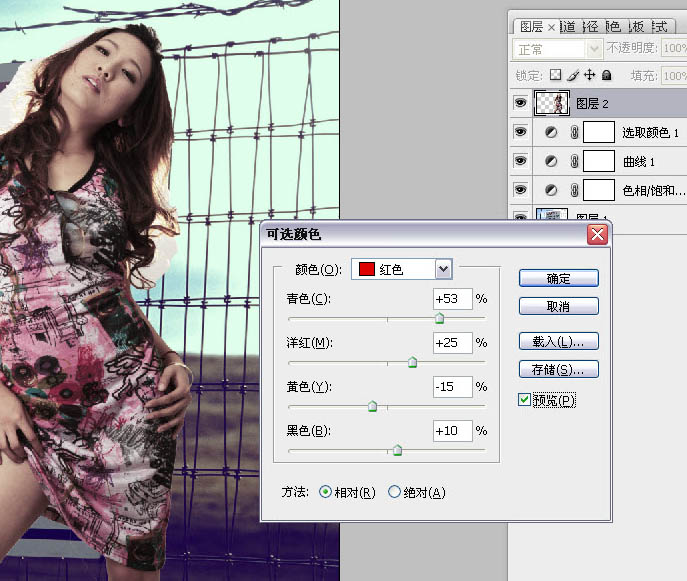Click the 洋红 magenta value input field
The width and height of the screenshot is (687, 581).
click(x=452, y=343)
